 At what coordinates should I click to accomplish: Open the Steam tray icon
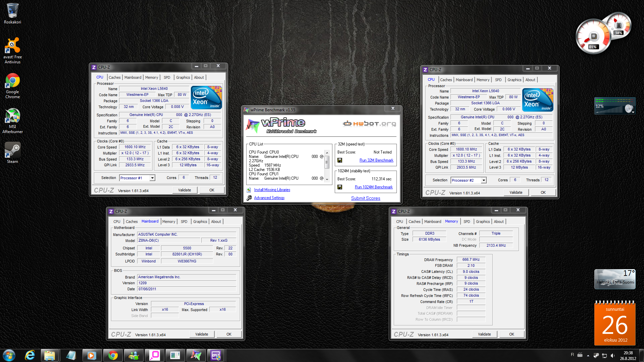(596, 356)
